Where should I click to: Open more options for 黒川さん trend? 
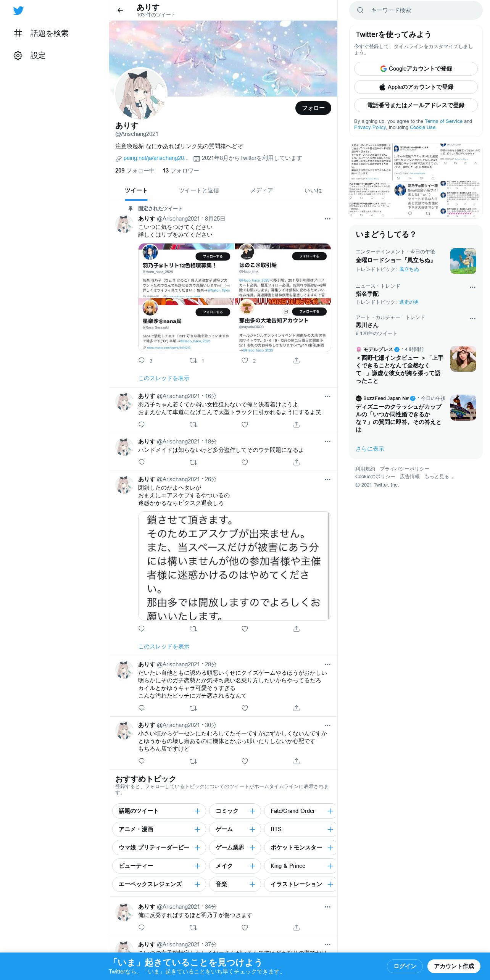[x=472, y=318]
